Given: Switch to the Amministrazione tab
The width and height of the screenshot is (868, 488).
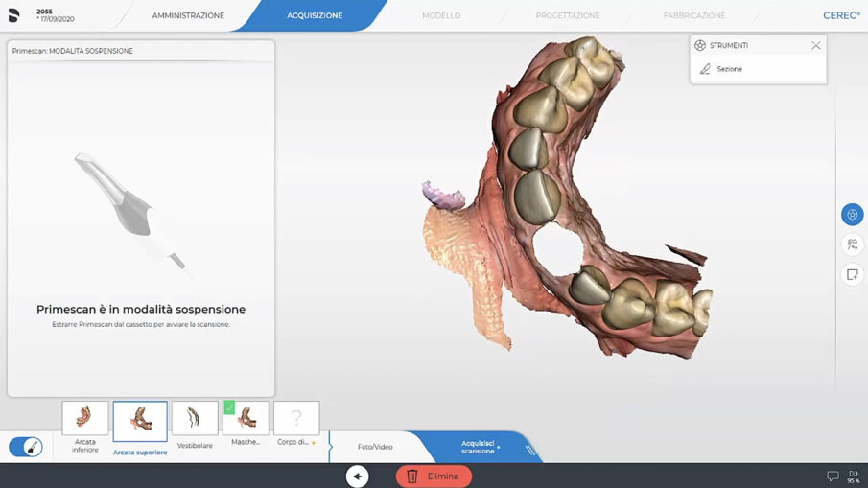Looking at the screenshot, I should pyautogui.click(x=188, y=15).
